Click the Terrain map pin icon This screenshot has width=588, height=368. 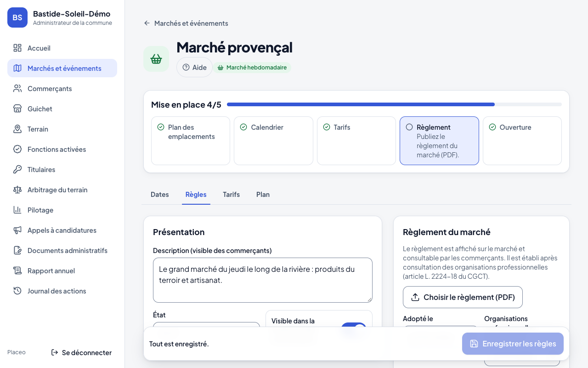(17, 129)
